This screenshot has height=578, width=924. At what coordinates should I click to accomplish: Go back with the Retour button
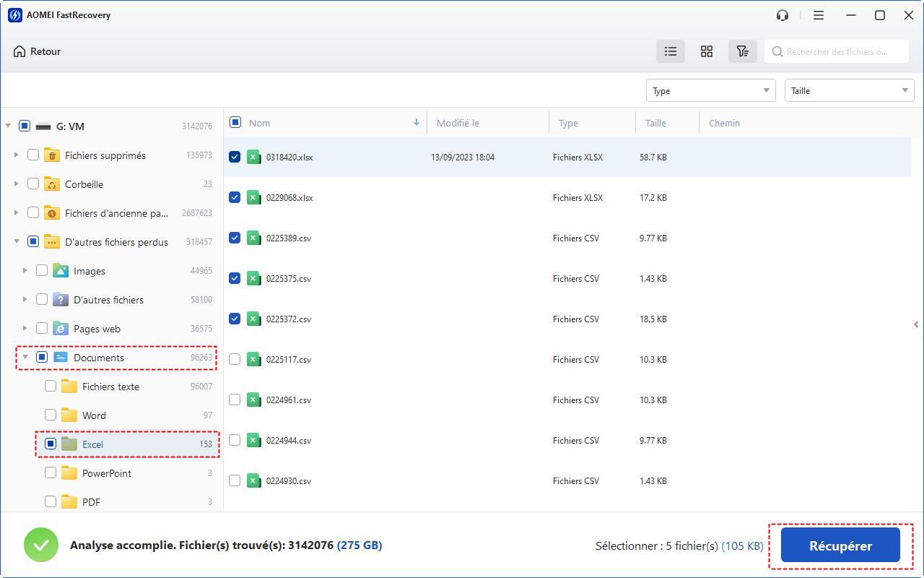[x=38, y=51]
